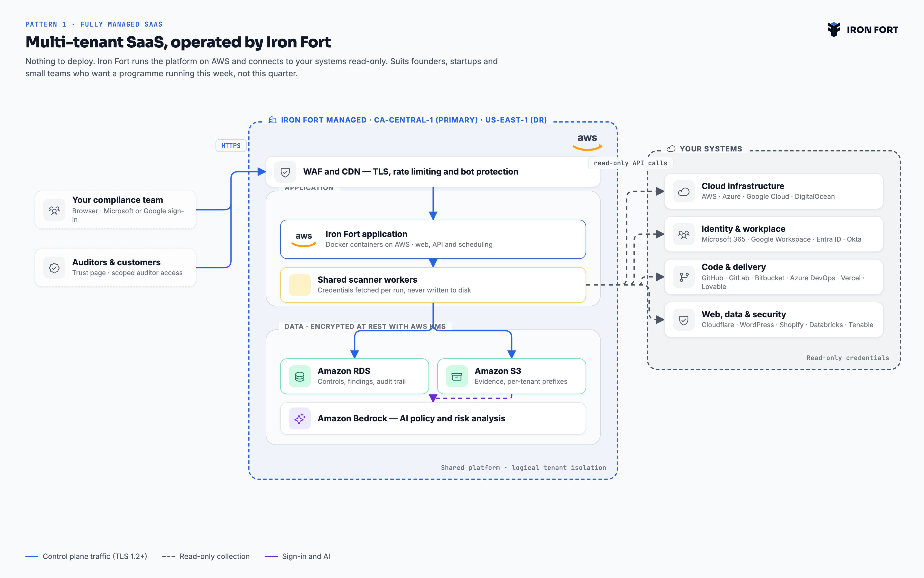Select the Code & delivery card title
Viewport: 924px width, 578px height.
point(733,267)
